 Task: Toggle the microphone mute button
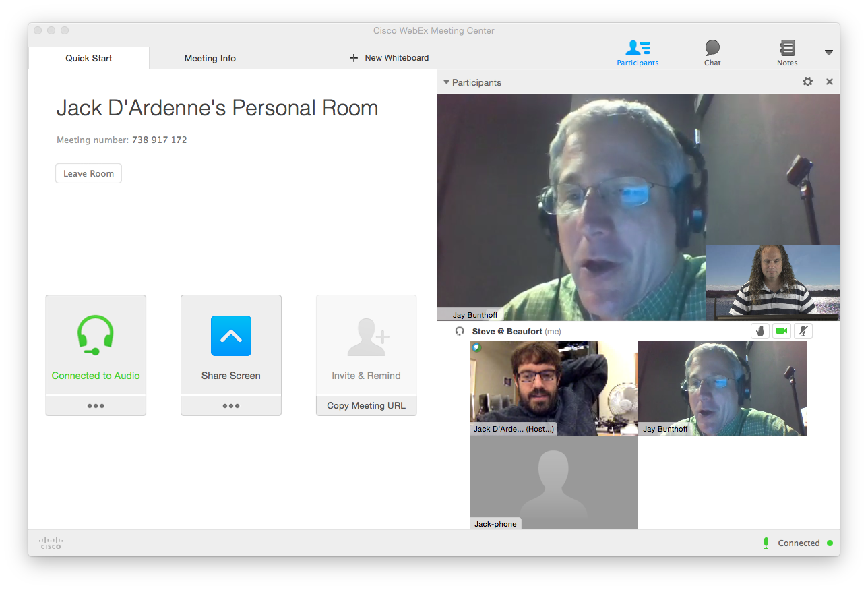click(x=803, y=331)
